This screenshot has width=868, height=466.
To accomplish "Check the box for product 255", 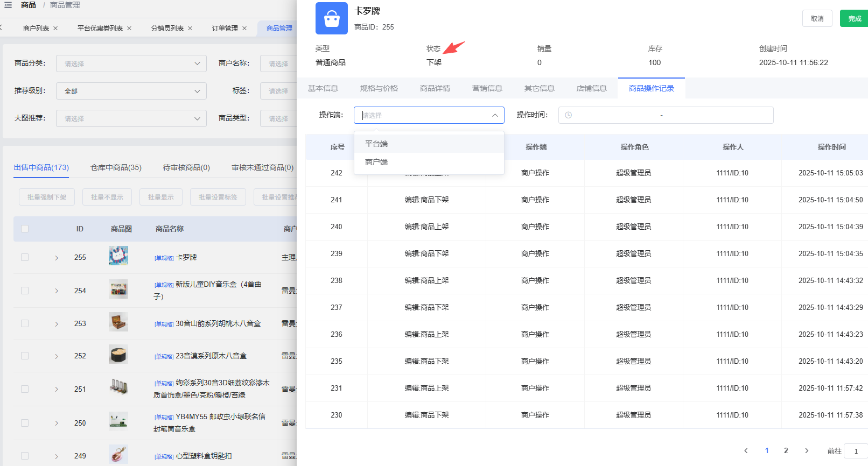I will coord(25,257).
